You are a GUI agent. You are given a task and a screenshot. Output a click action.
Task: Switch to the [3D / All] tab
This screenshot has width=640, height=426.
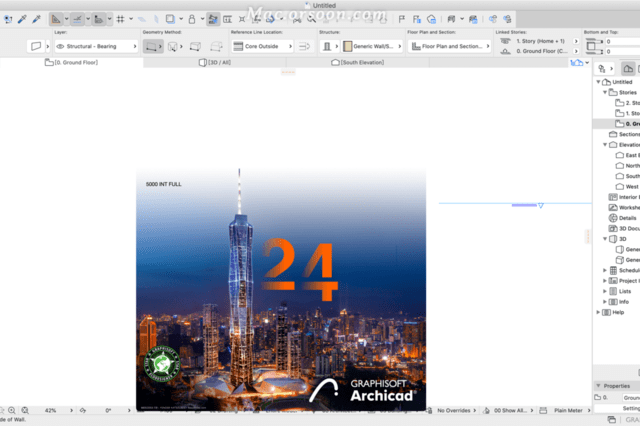[215, 62]
